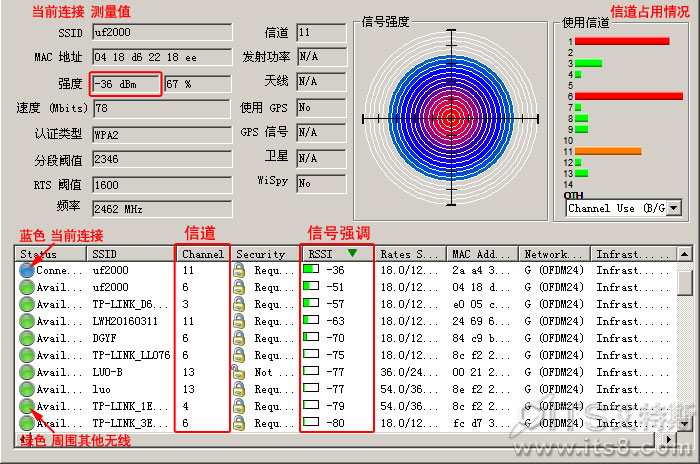Click the red channel 6 usage bar

[629, 96]
